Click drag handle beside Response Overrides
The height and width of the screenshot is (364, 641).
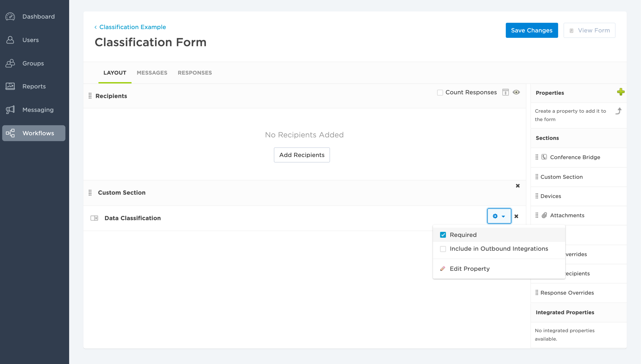pyautogui.click(x=537, y=292)
